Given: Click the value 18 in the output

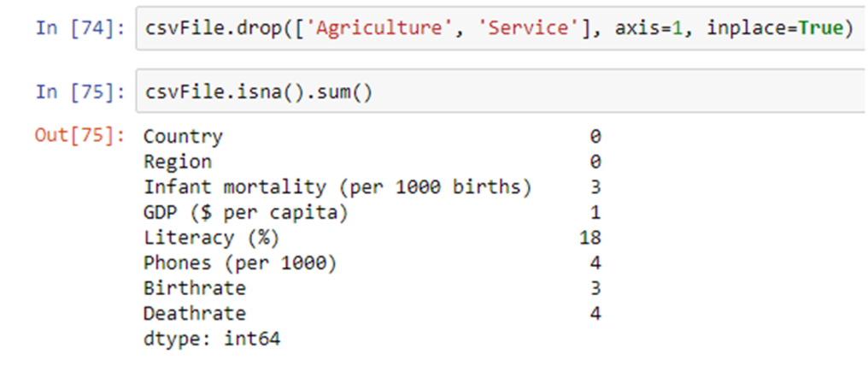Looking at the screenshot, I should (589, 237).
